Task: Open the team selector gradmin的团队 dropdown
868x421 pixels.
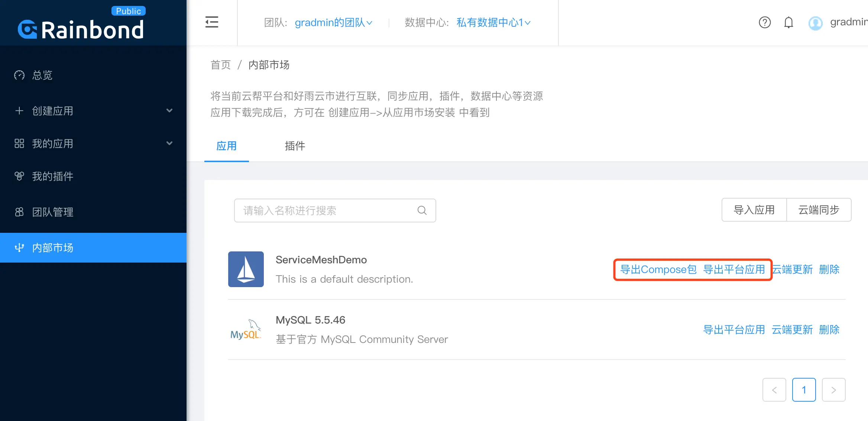Action: pos(333,23)
